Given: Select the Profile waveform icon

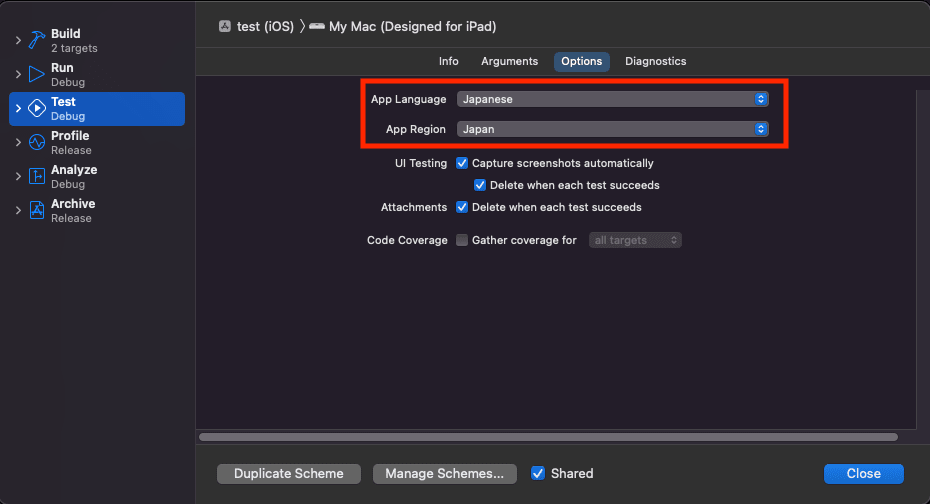Looking at the screenshot, I should (37, 142).
